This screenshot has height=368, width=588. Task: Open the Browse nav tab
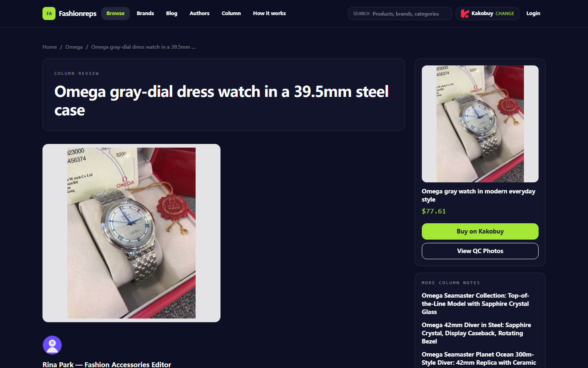coord(116,13)
